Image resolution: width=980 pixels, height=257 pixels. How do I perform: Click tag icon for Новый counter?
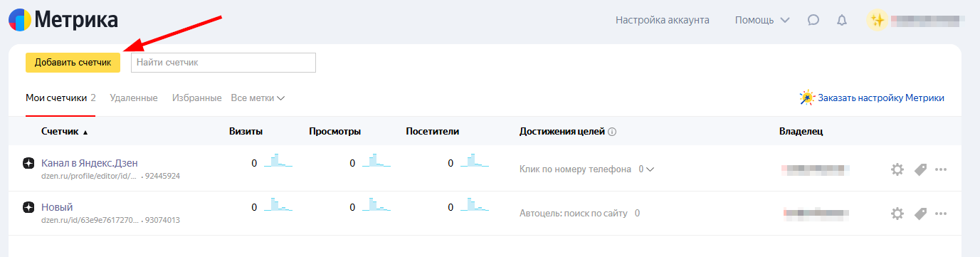pyautogui.click(x=920, y=213)
